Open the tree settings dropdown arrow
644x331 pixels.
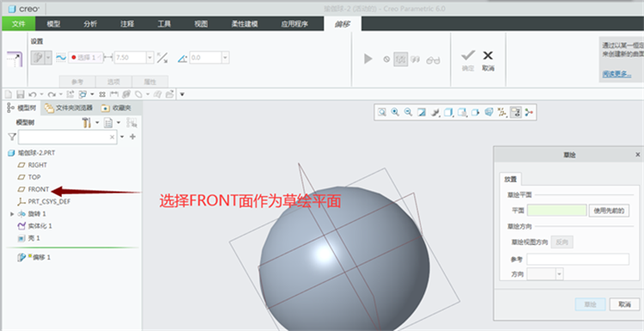[97, 123]
